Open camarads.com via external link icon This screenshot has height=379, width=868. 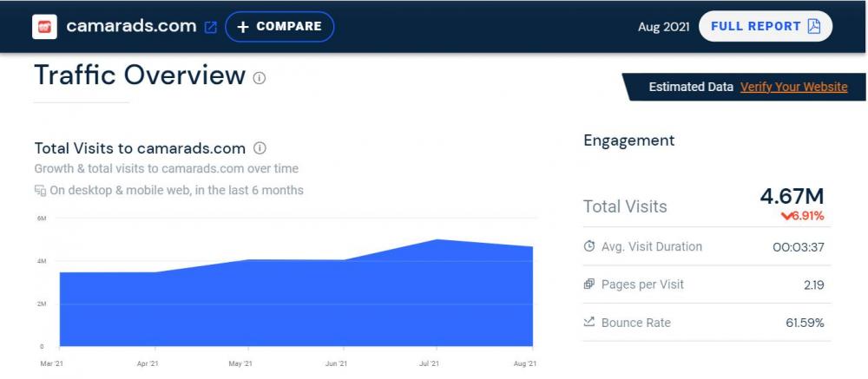(x=210, y=27)
